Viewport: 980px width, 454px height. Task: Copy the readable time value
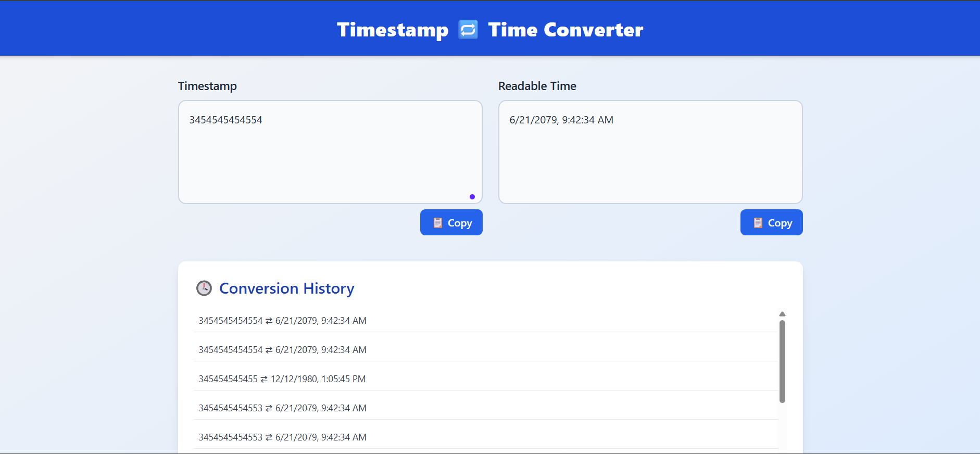[772, 222]
